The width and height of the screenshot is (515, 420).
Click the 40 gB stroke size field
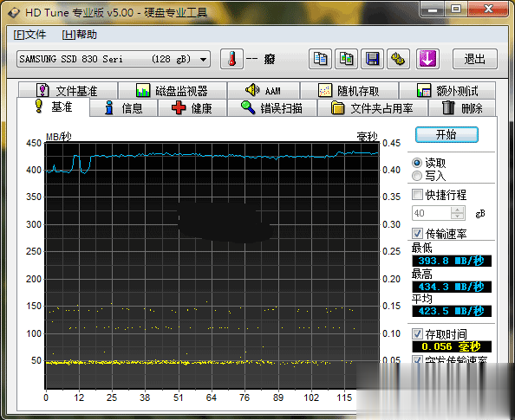pos(432,213)
